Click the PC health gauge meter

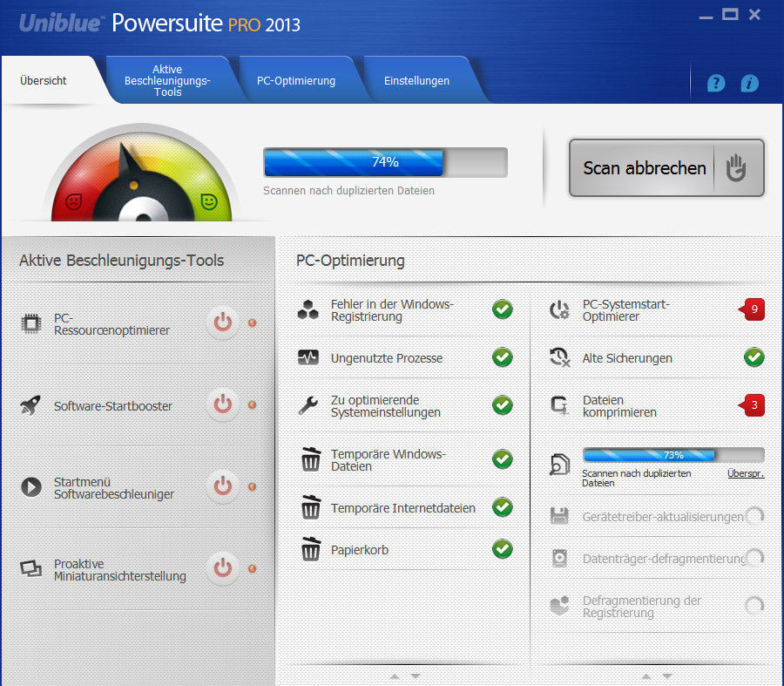coord(142,173)
